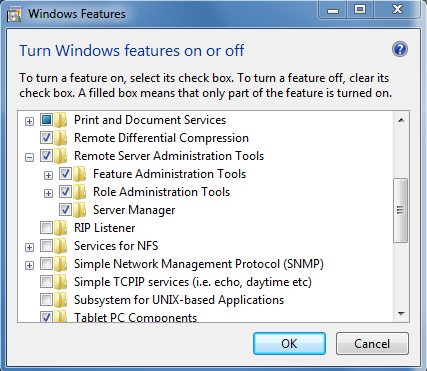This screenshot has height=371, width=427.
Task: Click the SNMP folder icon
Action: point(61,264)
